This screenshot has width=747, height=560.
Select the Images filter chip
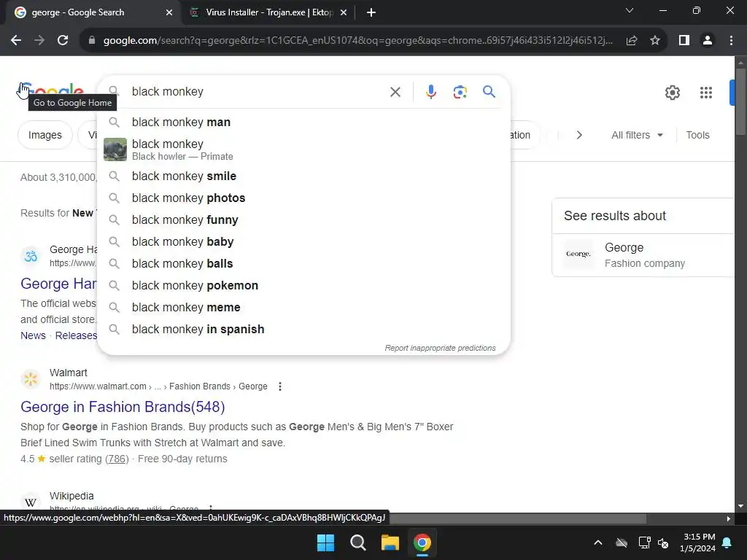[45, 135]
